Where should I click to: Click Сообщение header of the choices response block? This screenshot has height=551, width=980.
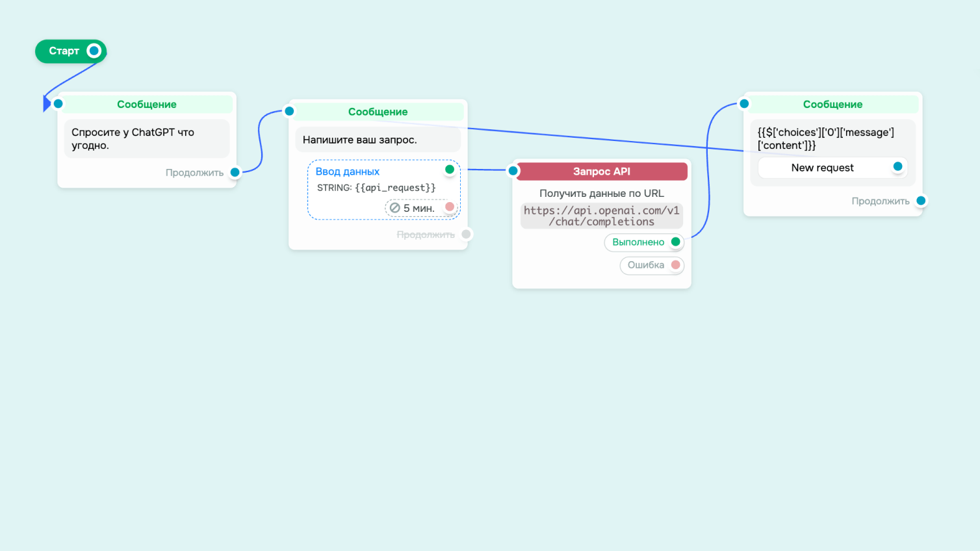click(833, 104)
